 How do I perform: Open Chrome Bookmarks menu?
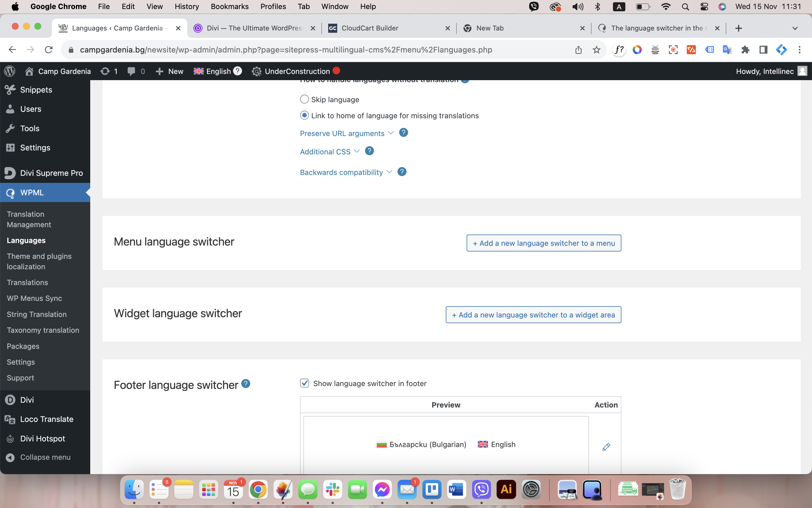(x=230, y=6)
